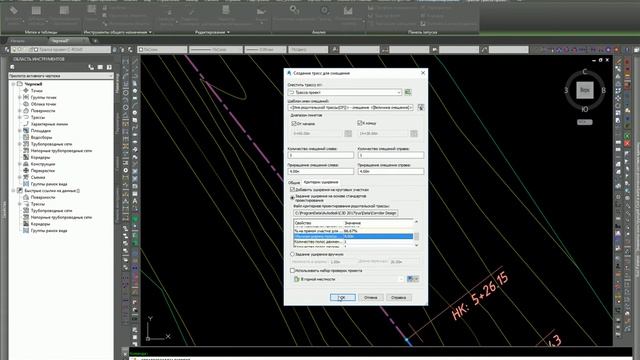Click the design criteria file path button

[x=345, y=213]
